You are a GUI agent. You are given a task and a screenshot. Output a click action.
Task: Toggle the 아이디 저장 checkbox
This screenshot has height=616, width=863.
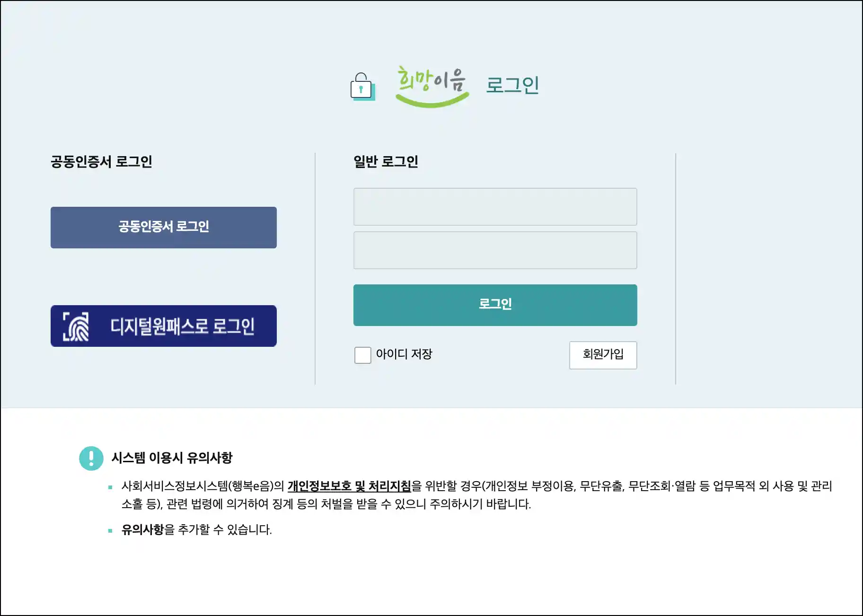coord(363,355)
